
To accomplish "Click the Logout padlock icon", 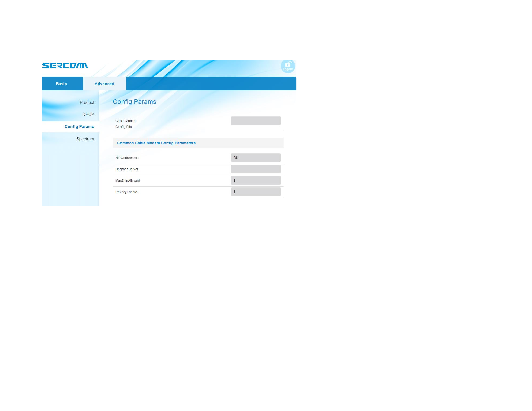I will (x=288, y=66).
